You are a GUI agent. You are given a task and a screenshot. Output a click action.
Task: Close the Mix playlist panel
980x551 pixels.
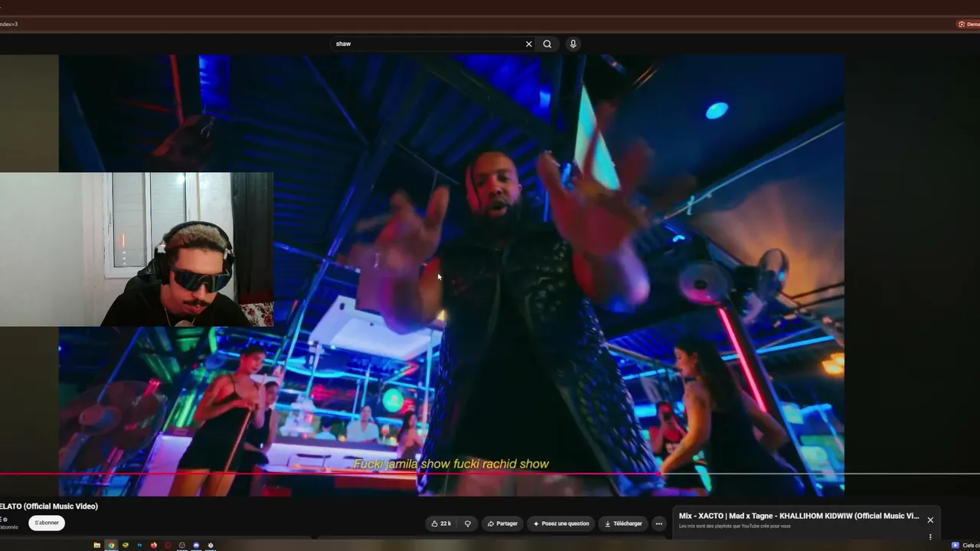930,520
